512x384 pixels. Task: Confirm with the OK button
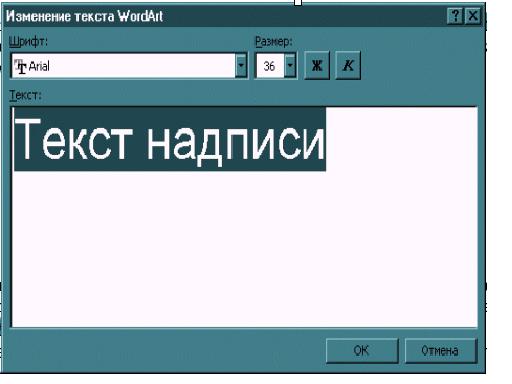[x=362, y=351]
